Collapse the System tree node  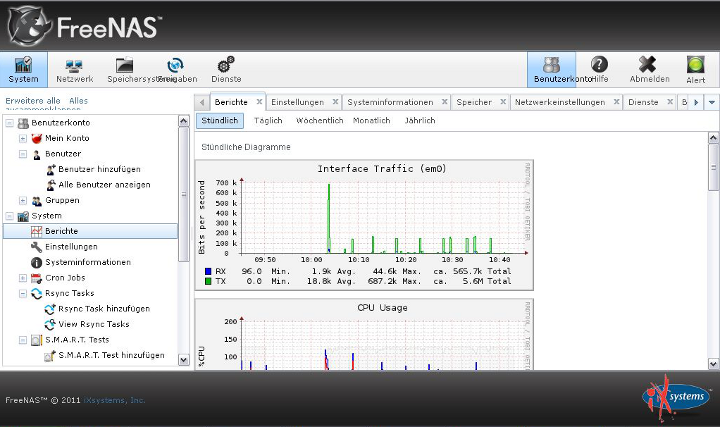point(9,216)
